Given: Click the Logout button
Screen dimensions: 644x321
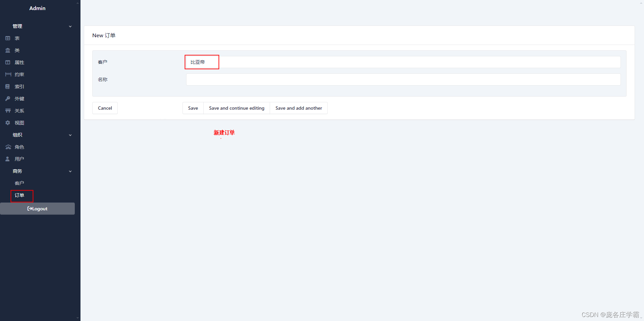Looking at the screenshot, I should (x=37, y=209).
